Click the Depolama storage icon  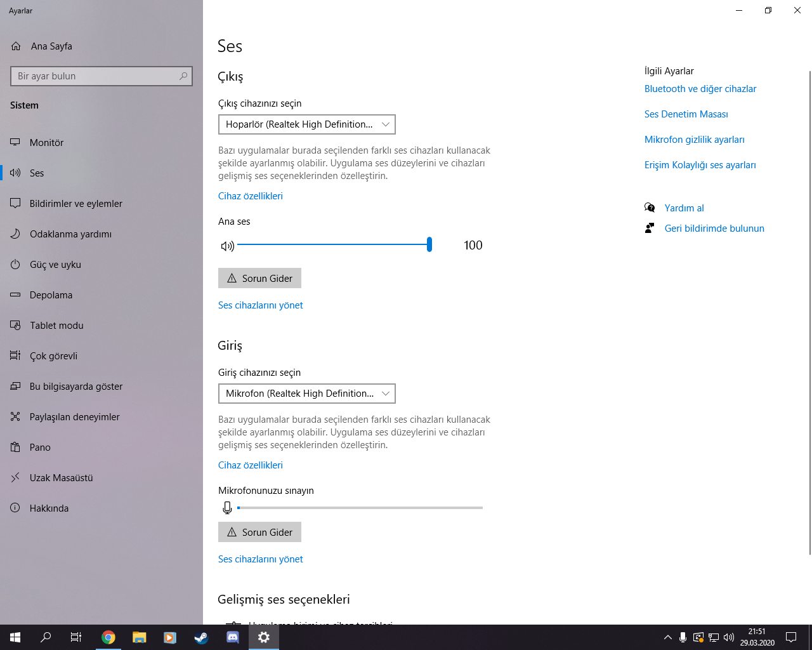15,295
